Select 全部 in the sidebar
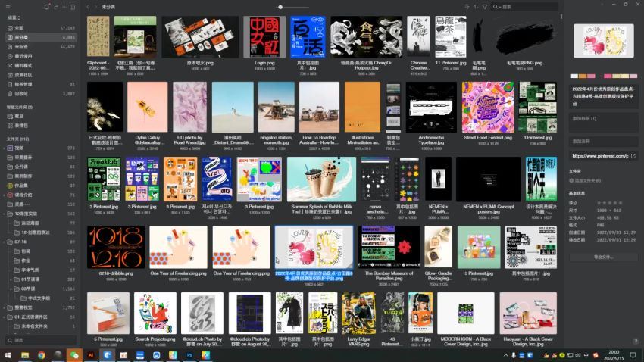This screenshot has width=644, height=362. pyautogui.click(x=19, y=27)
